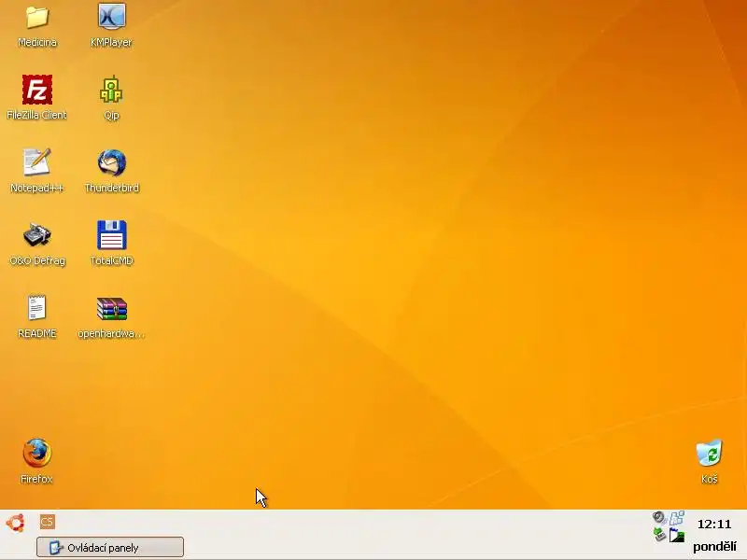Click the network computers tray icon

coord(677,518)
